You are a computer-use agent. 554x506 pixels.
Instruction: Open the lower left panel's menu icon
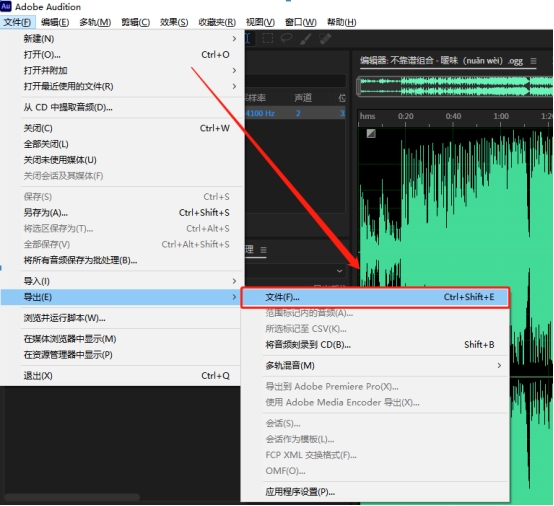[263, 250]
